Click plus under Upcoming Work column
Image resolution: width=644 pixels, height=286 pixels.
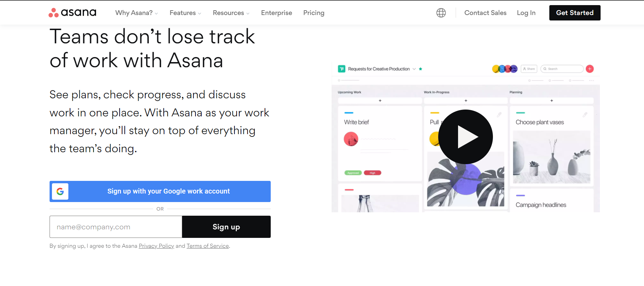[x=380, y=101]
